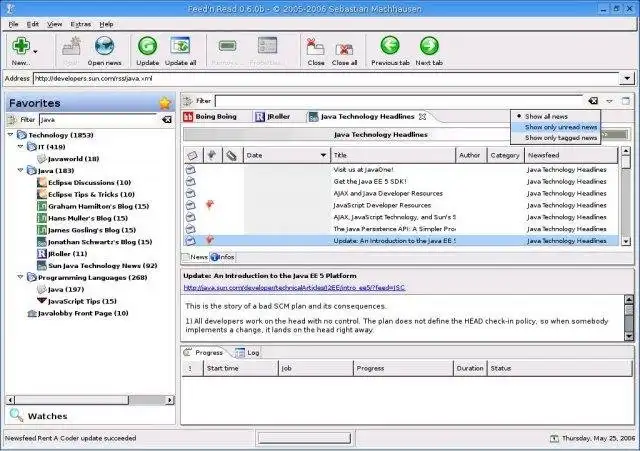The width and height of the screenshot is (640, 451).
Task: Click the JRoller feed icon in tree
Action: click(42, 254)
